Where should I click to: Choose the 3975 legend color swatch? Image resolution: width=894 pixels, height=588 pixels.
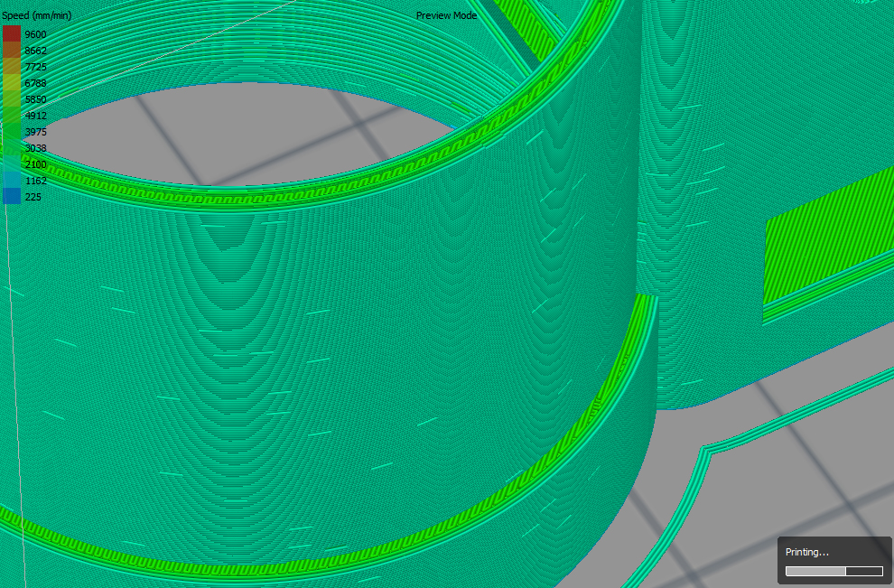coord(12,132)
